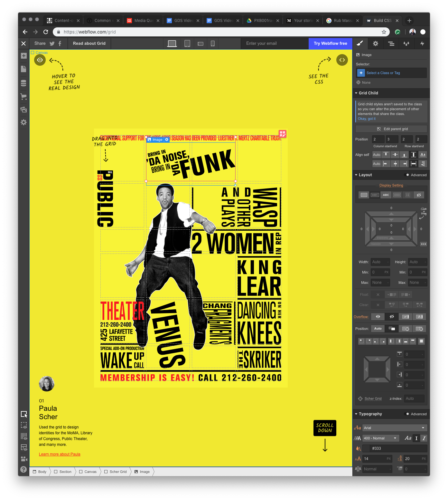
Task: Set display to flex
Action: click(x=397, y=195)
